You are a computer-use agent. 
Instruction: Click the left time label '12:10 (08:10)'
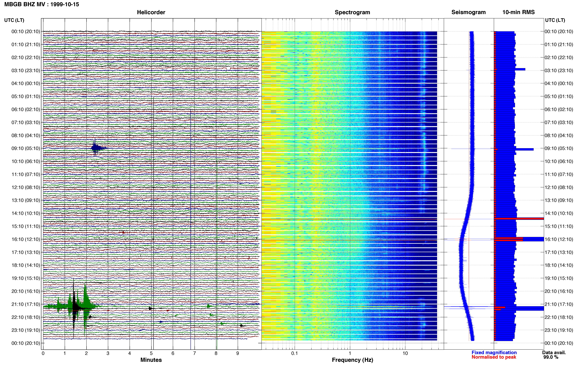click(26, 187)
